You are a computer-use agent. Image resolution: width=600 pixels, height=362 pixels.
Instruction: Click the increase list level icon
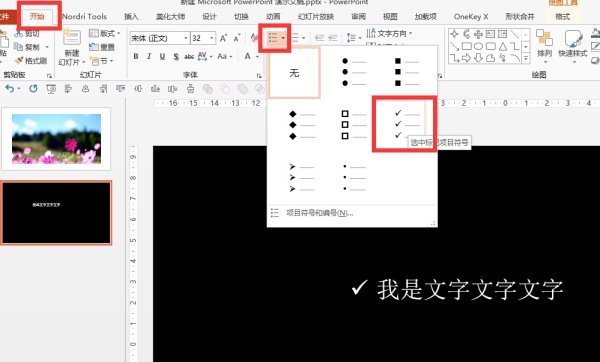333,38
